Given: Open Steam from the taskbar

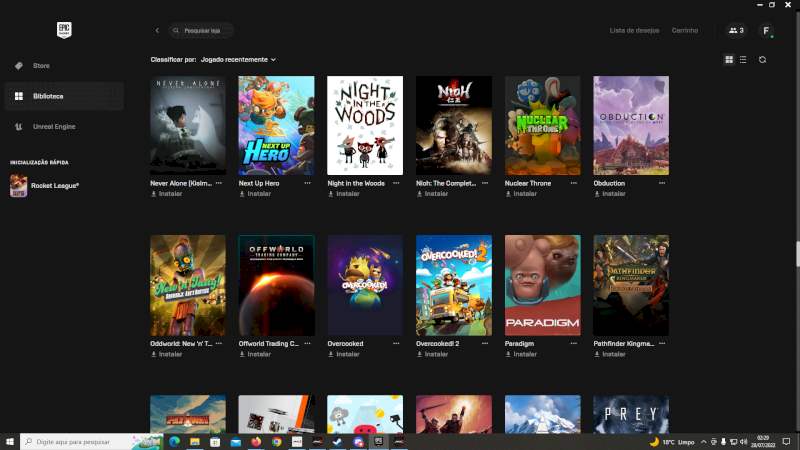Looking at the screenshot, I should [338, 442].
